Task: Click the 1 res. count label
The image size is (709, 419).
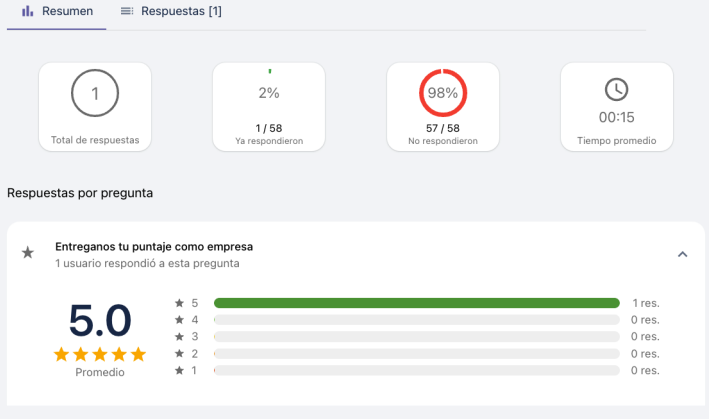Action: tap(645, 303)
